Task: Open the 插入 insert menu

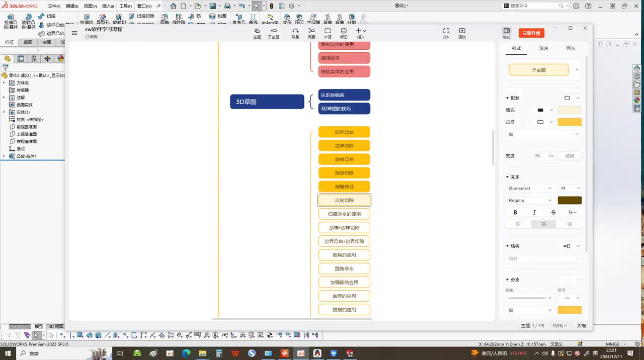Action: click(361, 33)
